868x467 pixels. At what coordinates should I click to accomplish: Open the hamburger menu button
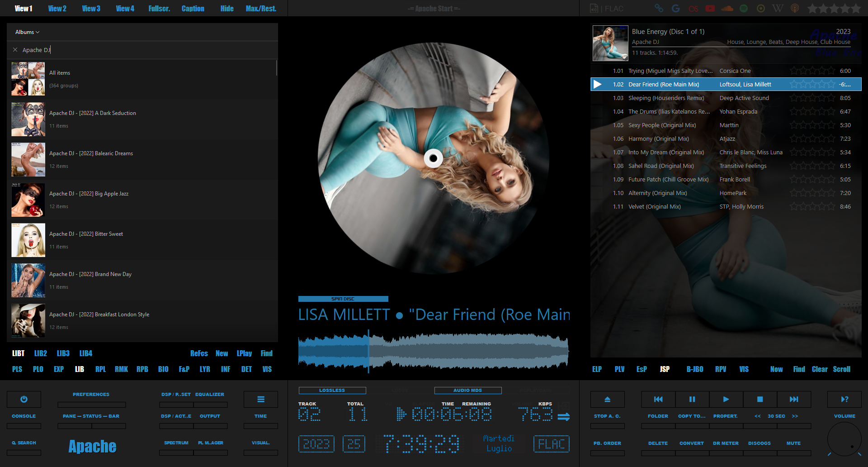click(x=261, y=399)
